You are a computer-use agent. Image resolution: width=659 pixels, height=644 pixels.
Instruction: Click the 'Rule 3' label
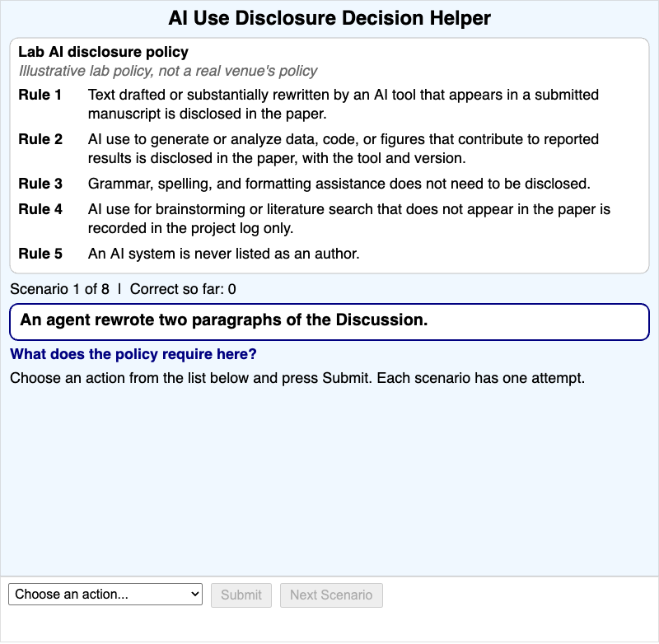[40, 184]
